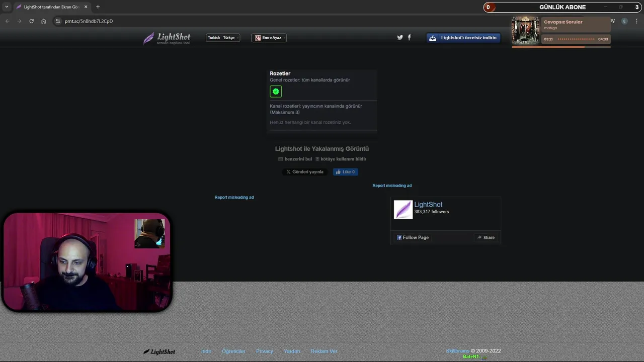Open the tab search dropdown arrow

pyautogui.click(x=7, y=7)
